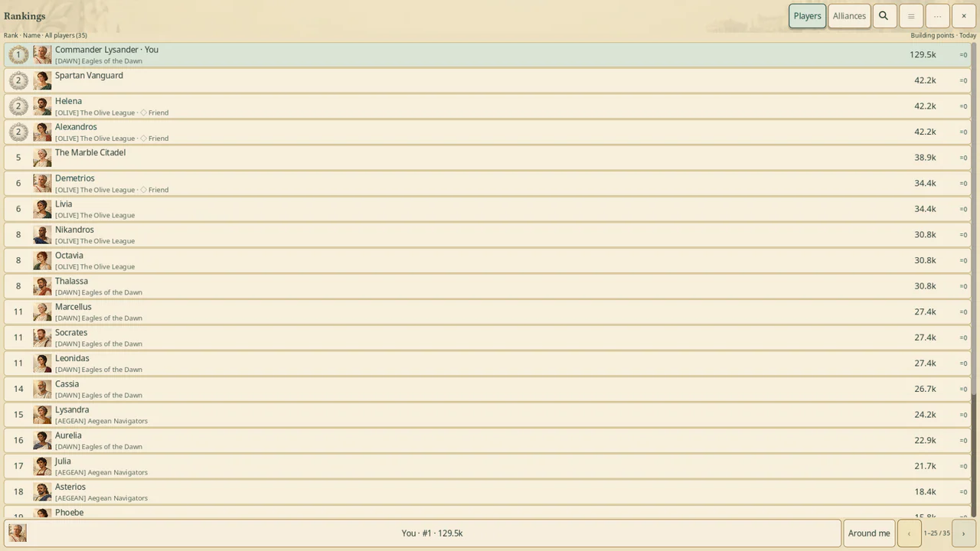The width and height of the screenshot is (980, 551).
Task: Click Lysandra's Aegean Navigators alliance label
Action: click(x=101, y=421)
